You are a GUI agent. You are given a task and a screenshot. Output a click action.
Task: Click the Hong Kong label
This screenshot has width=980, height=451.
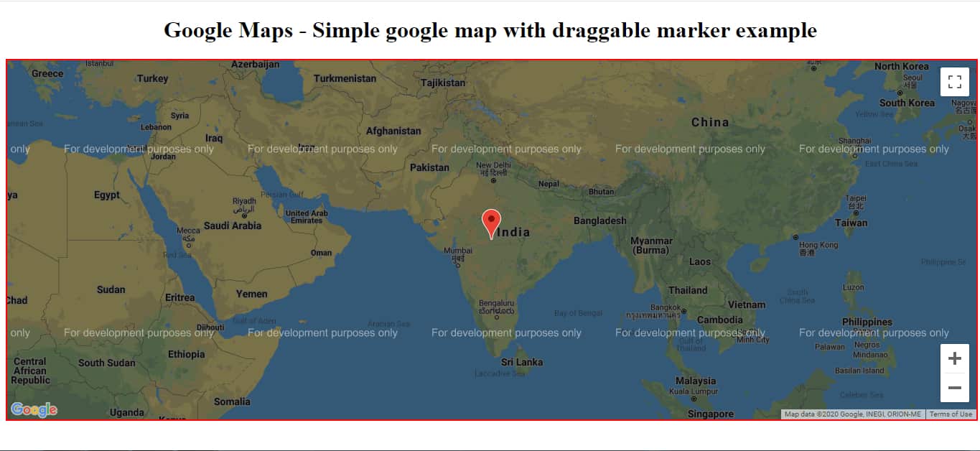818,248
